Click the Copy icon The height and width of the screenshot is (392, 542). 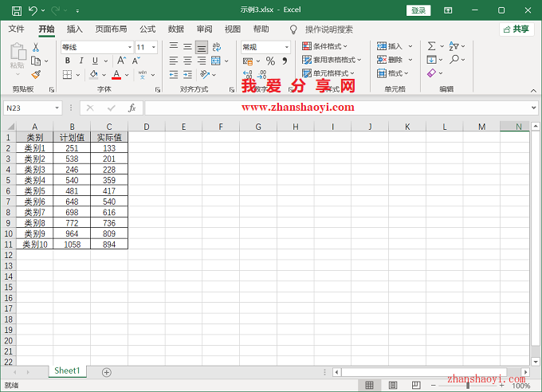pos(36,61)
